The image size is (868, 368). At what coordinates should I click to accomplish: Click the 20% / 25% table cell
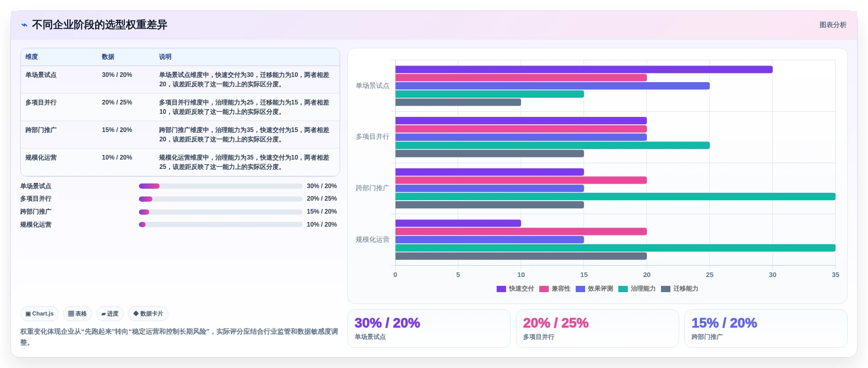coord(117,102)
